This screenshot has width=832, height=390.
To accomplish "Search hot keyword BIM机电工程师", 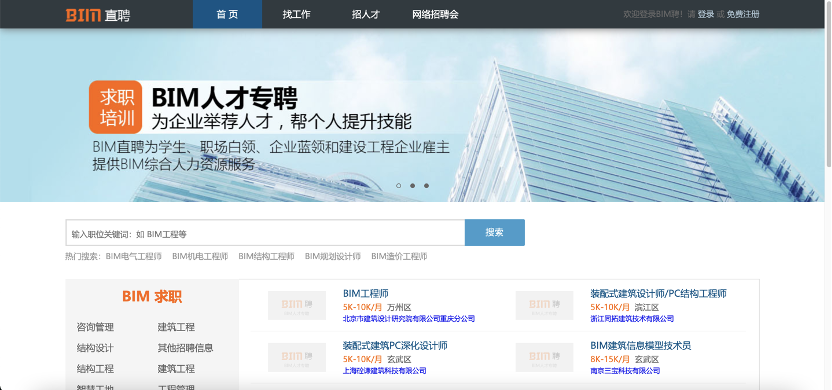I will tap(200, 256).
